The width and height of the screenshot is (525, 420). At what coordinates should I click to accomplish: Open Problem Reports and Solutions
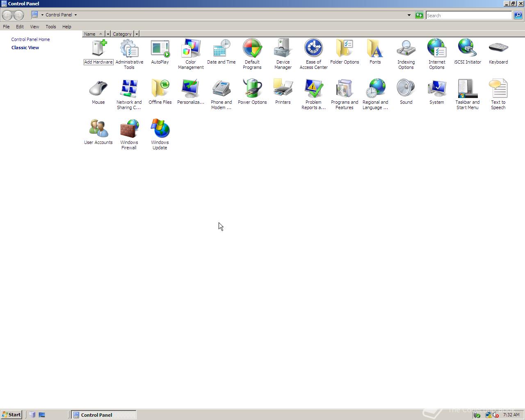(314, 94)
